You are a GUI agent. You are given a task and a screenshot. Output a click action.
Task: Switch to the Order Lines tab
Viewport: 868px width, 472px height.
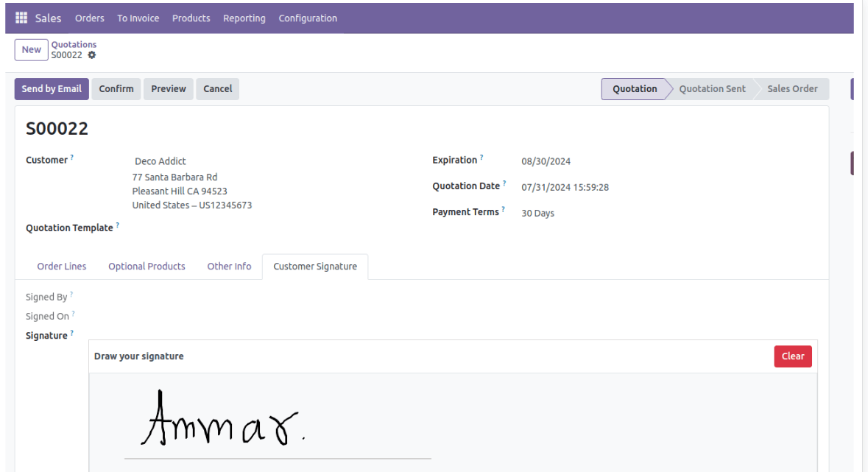(61, 266)
